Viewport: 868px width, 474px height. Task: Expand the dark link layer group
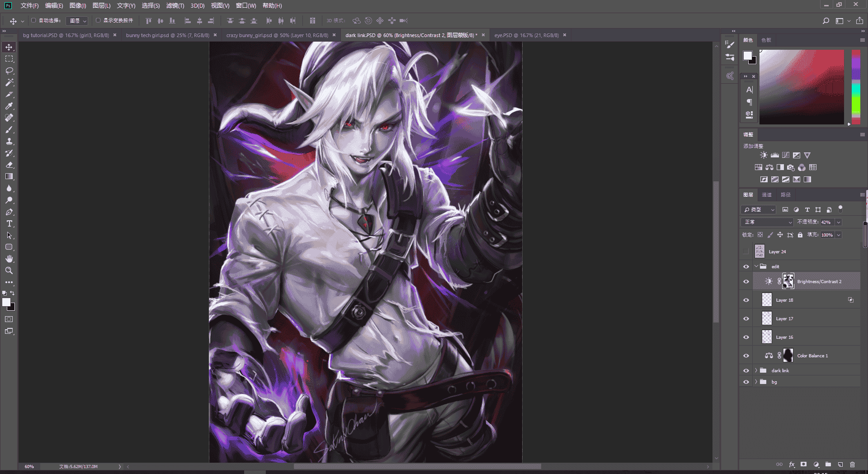756,370
